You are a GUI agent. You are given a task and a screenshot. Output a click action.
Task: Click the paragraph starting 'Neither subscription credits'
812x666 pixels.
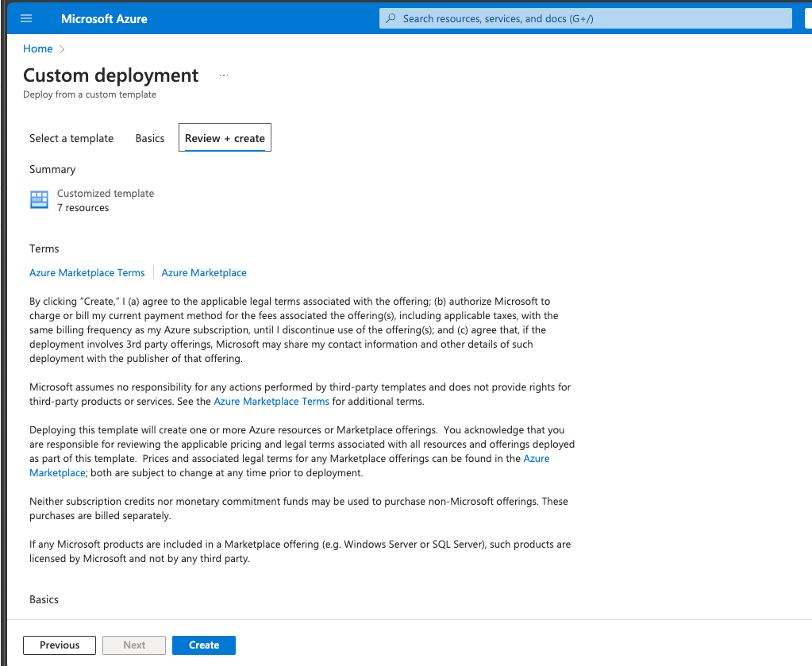(x=298, y=509)
